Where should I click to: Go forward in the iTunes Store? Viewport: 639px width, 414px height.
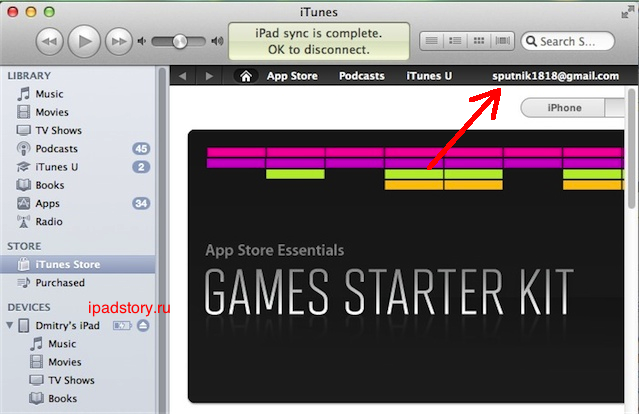[209, 76]
